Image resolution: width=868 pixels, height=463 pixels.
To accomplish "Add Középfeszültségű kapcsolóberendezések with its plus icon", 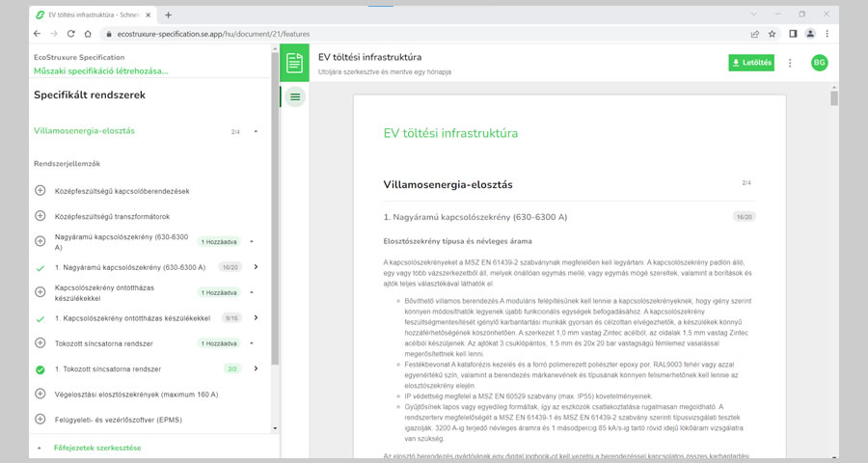I will click(40, 191).
